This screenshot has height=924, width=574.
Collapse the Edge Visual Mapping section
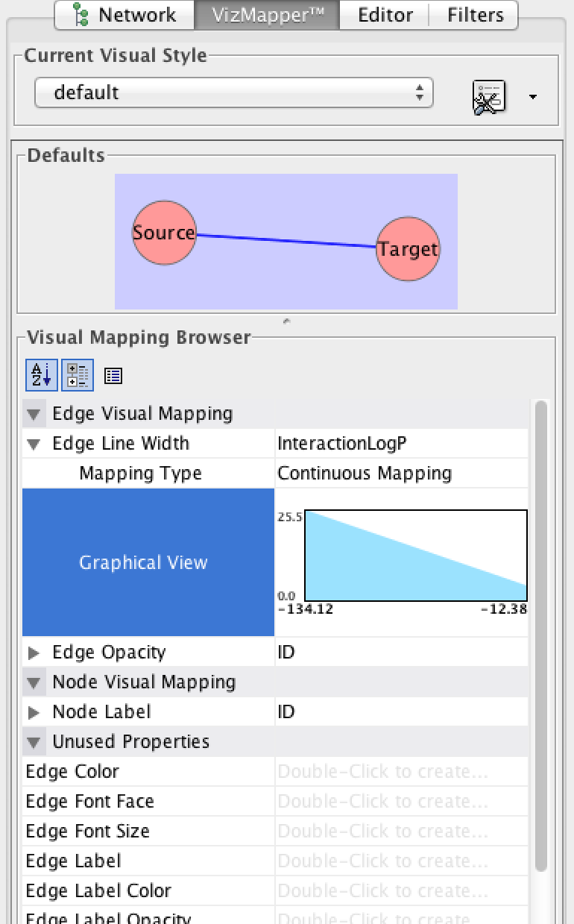34,414
